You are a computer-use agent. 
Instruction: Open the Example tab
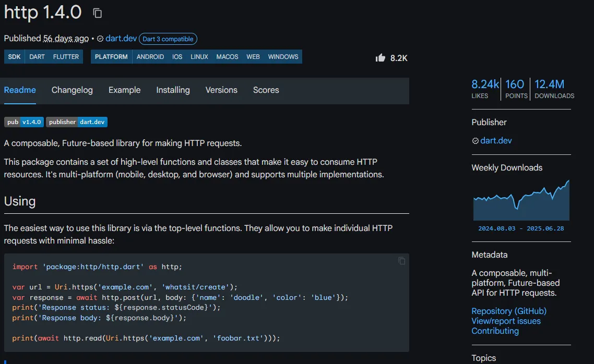point(124,90)
